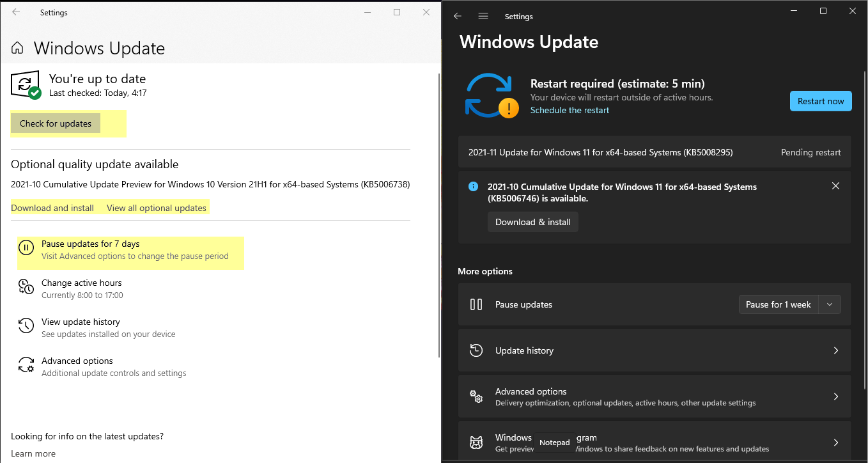Click the gear-sync icon for Advanced options in Windows 10

tap(26, 365)
